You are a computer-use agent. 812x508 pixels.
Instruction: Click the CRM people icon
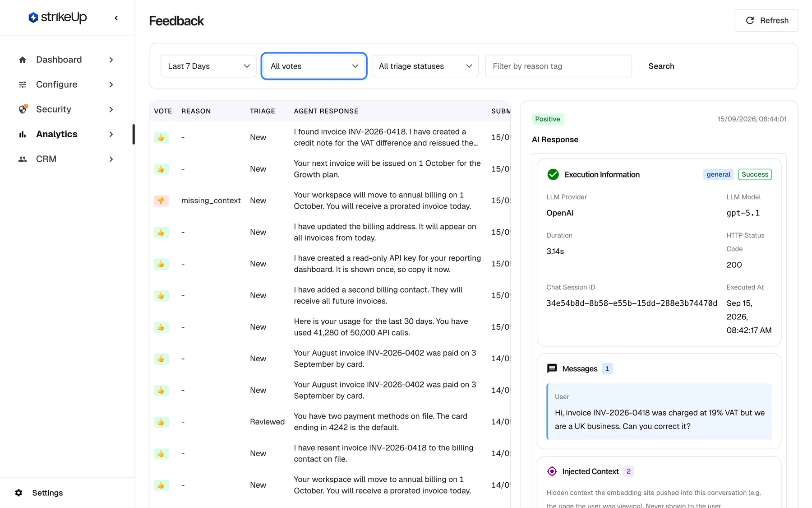[23, 159]
